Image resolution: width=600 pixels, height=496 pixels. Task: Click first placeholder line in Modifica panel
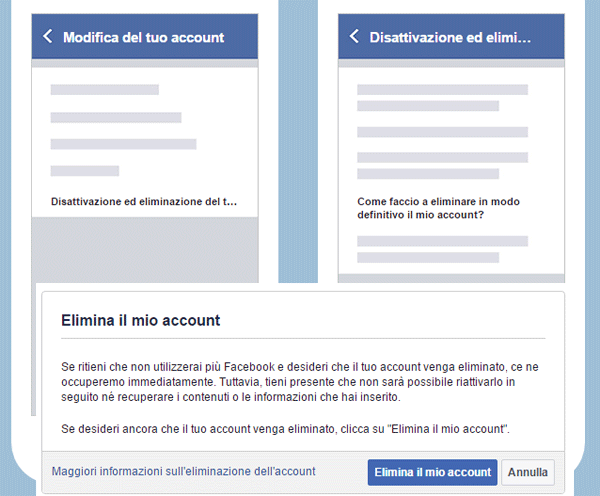[x=105, y=90]
